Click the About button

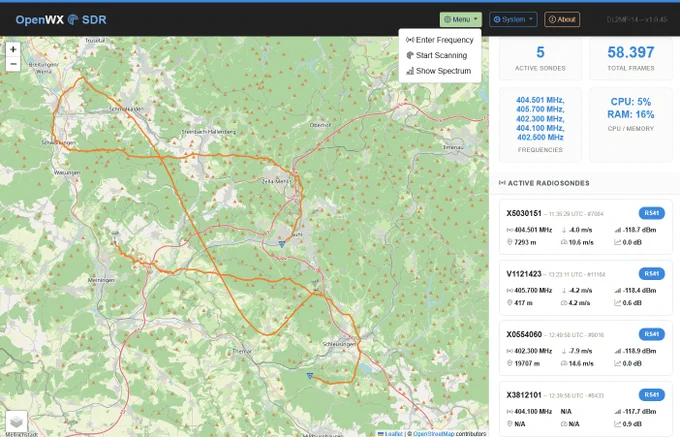[562, 20]
